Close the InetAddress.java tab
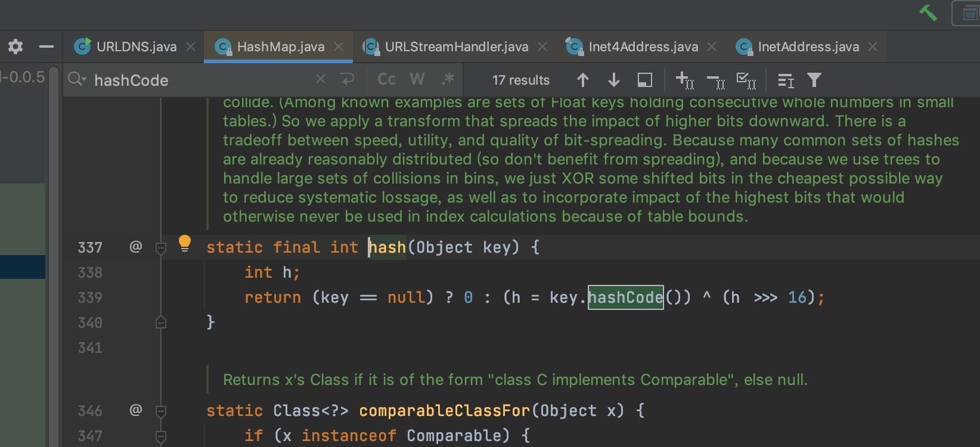The image size is (980, 447). 873,46
